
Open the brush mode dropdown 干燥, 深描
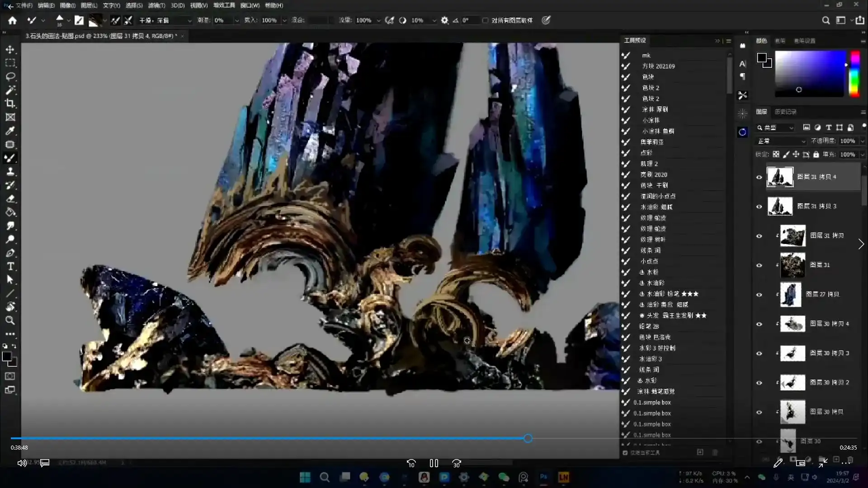[165, 20]
